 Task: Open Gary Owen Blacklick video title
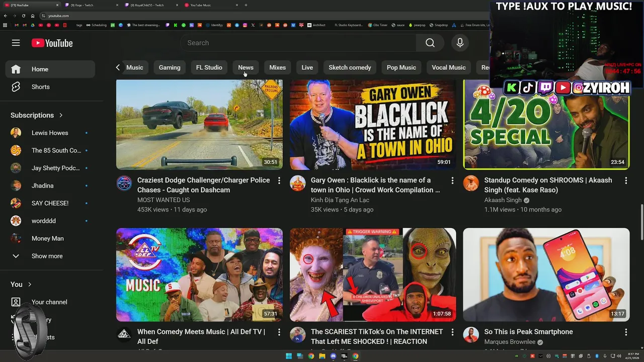pyautogui.click(x=375, y=185)
